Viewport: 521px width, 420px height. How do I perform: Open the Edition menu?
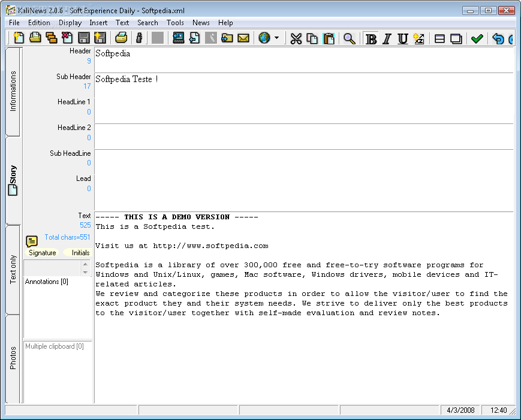(39, 23)
